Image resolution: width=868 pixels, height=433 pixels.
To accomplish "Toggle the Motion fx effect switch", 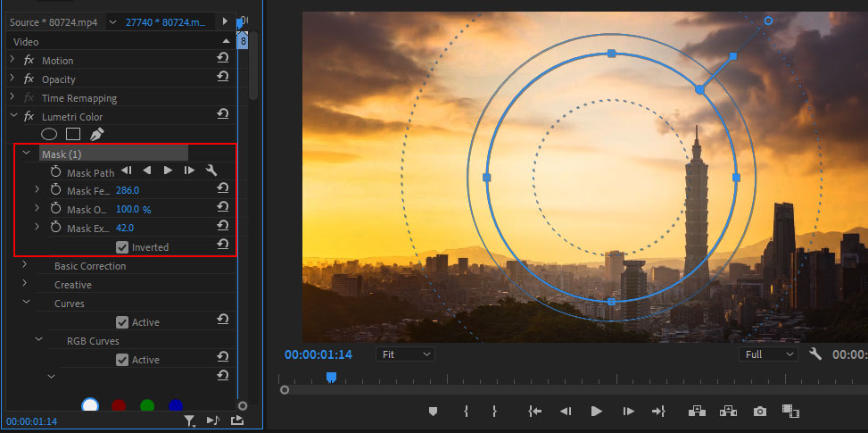I will click(29, 61).
